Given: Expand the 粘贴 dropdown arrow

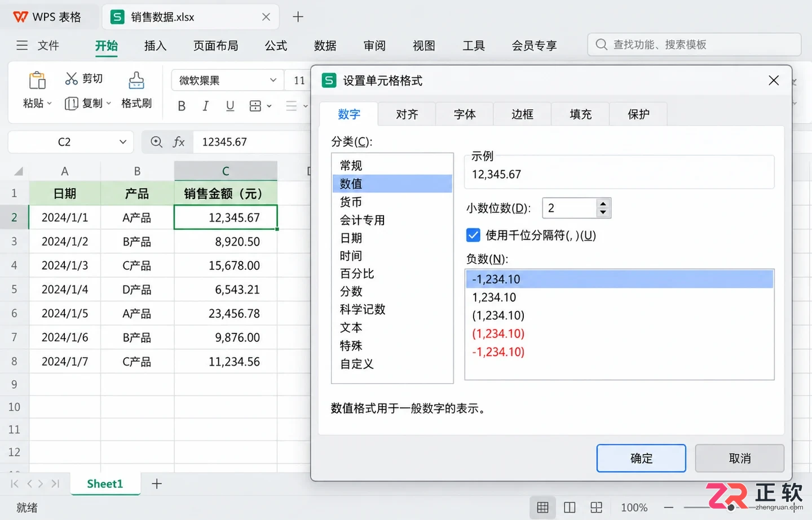Looking at the screenshot, I should [x=50, y=104].
